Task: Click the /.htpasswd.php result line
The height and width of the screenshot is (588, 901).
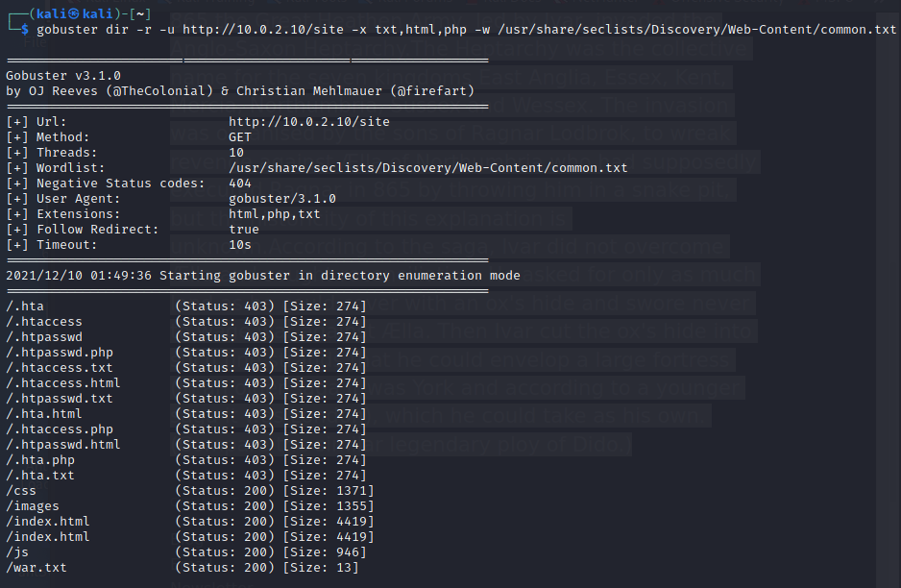Action: click(60, 353)
